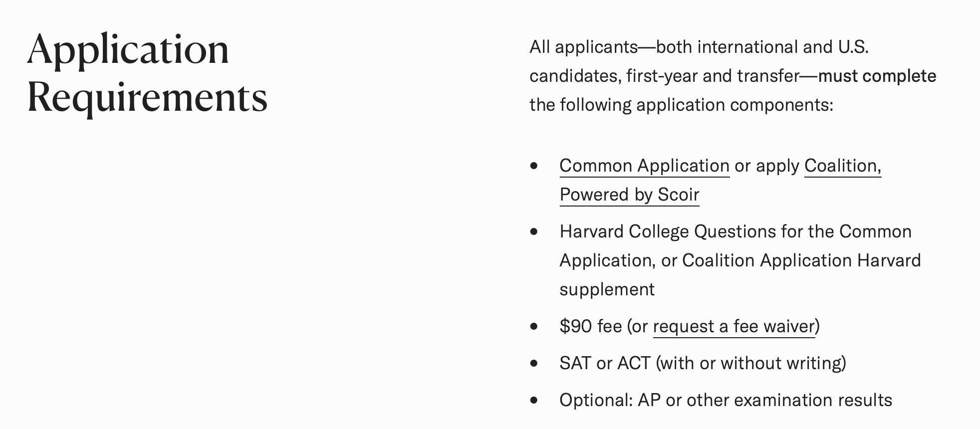Click the bullet beside SAT or ACT

(x=534, y=363)
